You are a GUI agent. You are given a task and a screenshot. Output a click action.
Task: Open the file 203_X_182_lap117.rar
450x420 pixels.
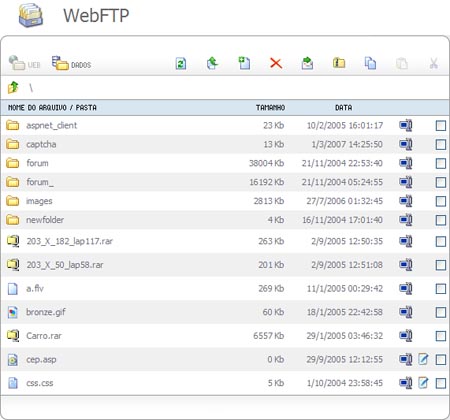[70, 241]
